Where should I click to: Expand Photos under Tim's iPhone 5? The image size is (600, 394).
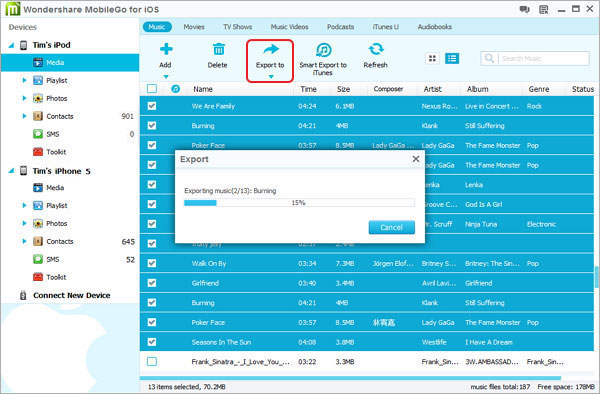(24, 223)
